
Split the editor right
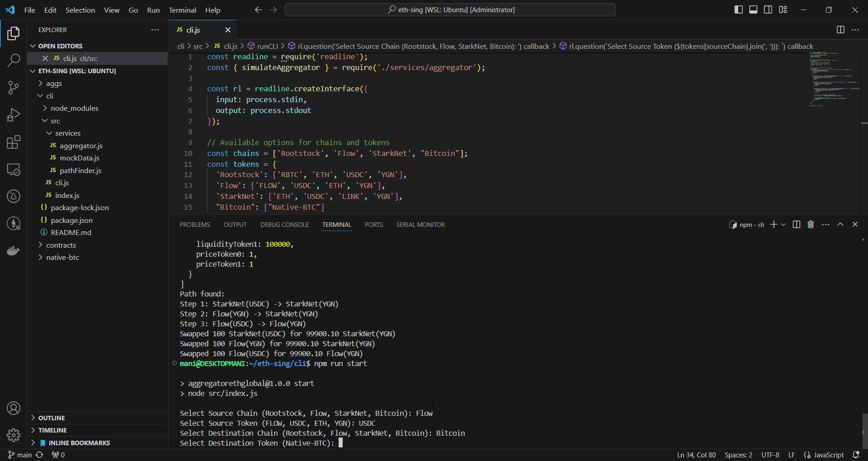840,30
